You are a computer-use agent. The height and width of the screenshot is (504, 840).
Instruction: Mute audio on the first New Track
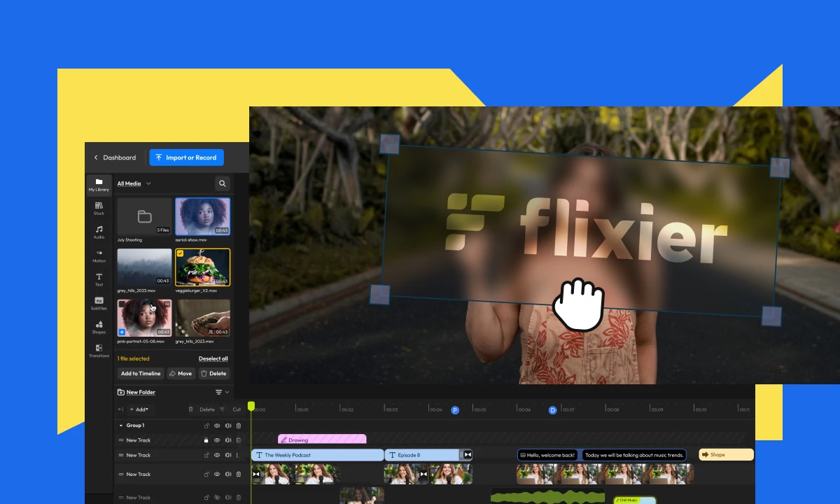click(229, 440)
